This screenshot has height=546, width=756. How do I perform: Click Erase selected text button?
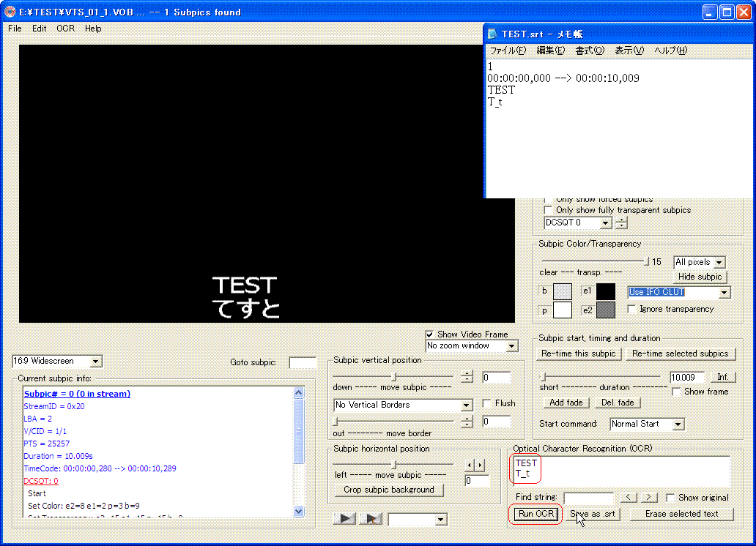682,514
